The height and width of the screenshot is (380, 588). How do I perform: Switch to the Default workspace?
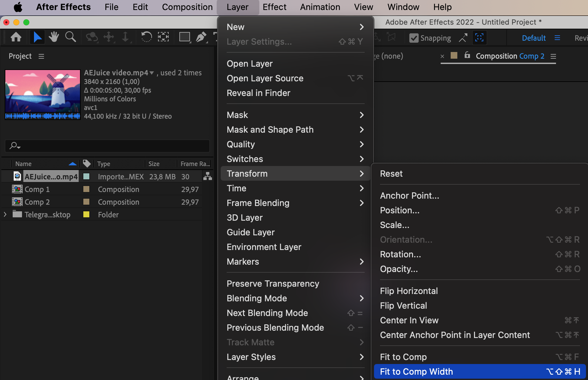[x=534, y=38]
